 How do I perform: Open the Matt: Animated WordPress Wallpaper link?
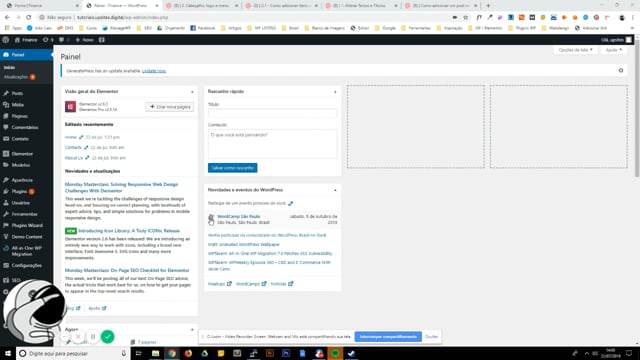244,244
